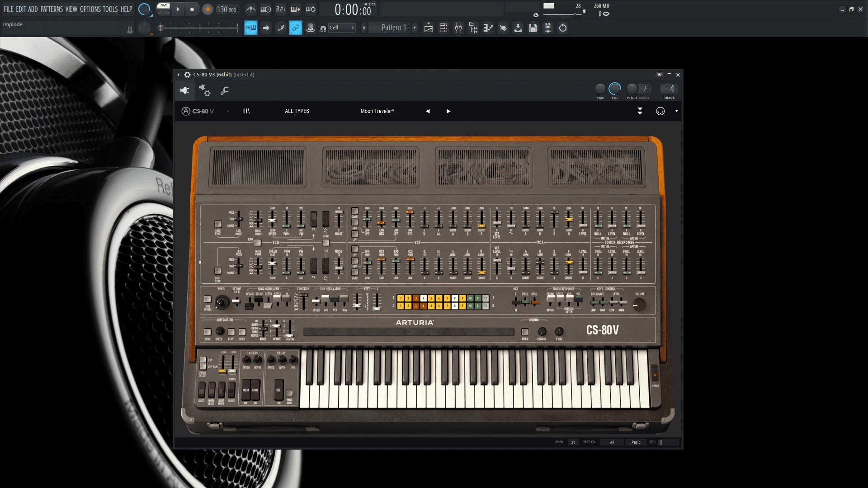Expand the advanced panel double chevron
The width and height of the screenshot is (868, 488).
(x=640, y=111)
